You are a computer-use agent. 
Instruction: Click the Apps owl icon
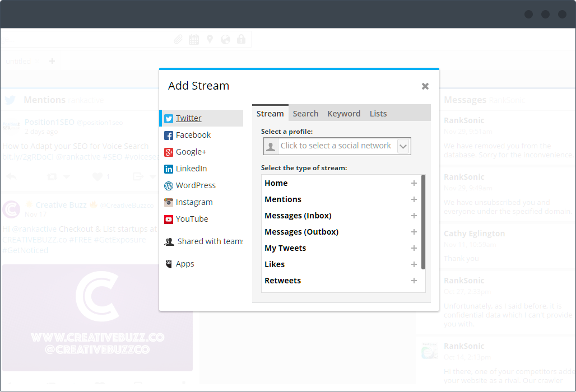[169, 264]
